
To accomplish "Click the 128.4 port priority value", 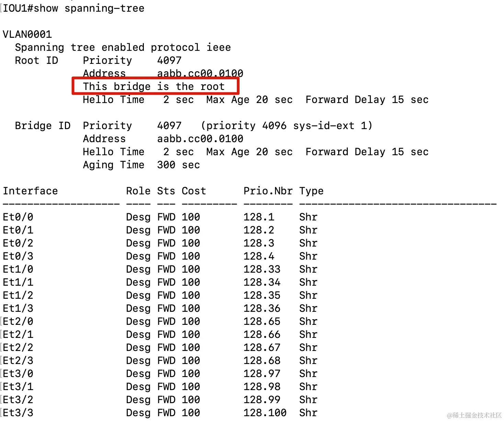I will 259,256.
